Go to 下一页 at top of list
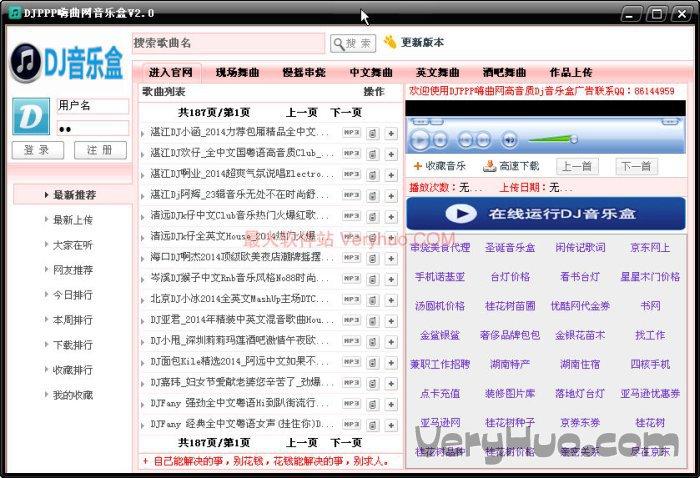This screenshot has height=478, width=700. tap(346, 112)
